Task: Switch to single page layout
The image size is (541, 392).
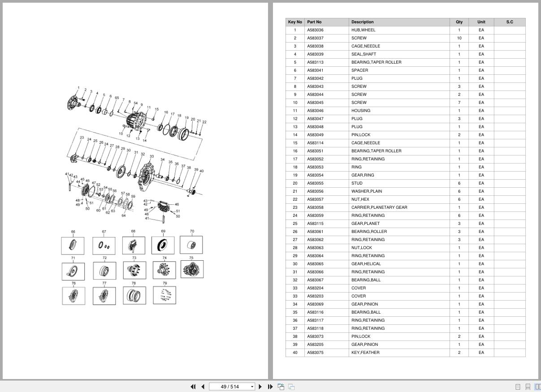Action: [x=518, y=387]
